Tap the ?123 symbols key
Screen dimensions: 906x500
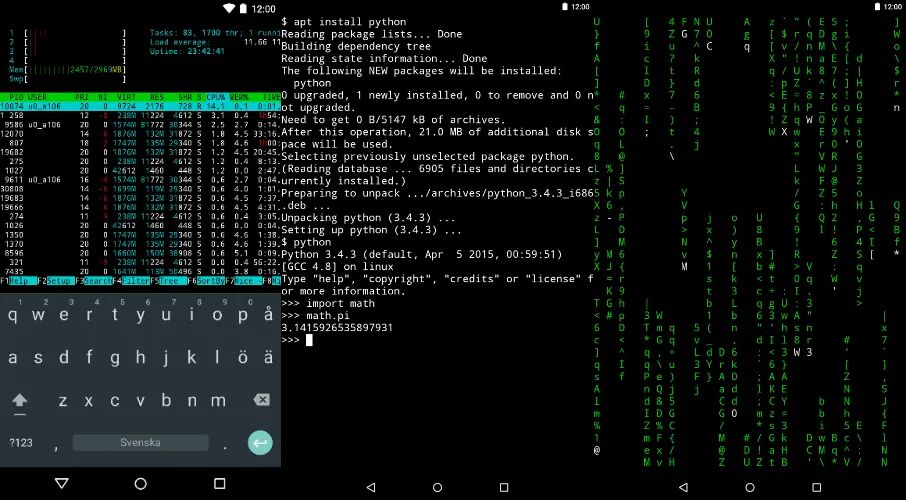[21, 443]
